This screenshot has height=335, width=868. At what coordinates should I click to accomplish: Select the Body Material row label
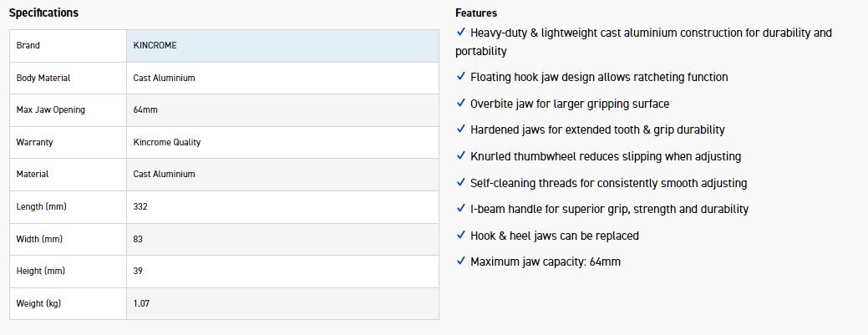[x=43, y=78]
